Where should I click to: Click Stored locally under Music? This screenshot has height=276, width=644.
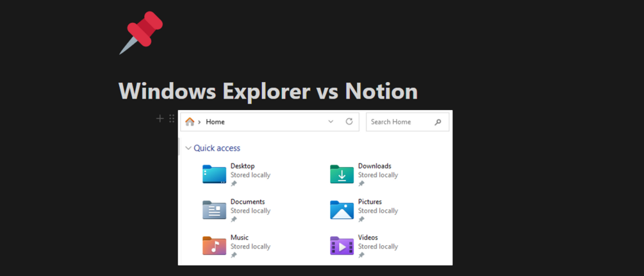tap(251, 247)
